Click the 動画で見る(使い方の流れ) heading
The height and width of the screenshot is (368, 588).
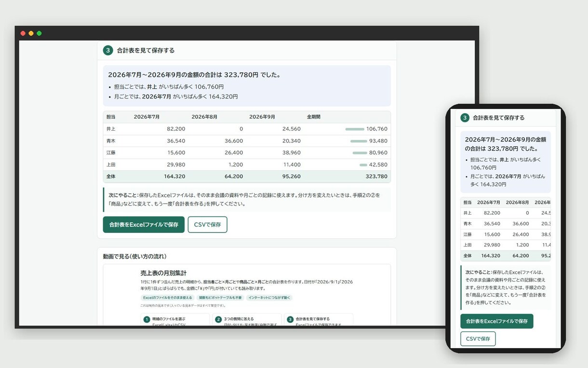click(134, 256)
